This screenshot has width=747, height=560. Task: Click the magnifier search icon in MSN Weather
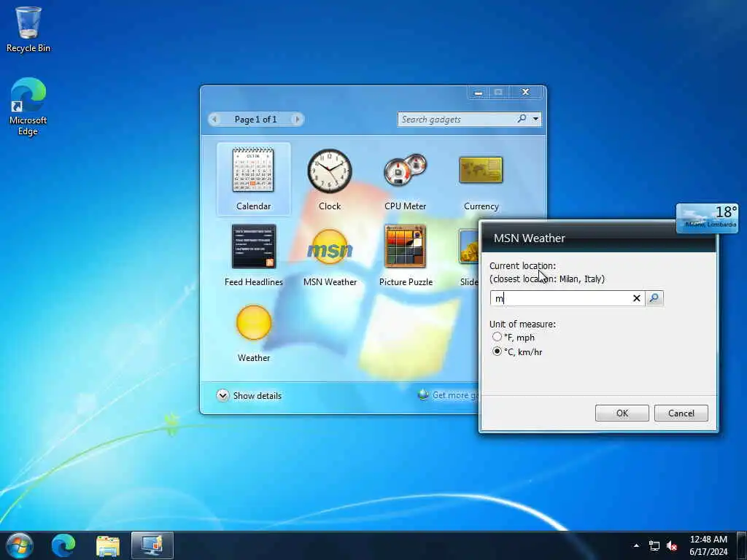click(x=654, y=298)
